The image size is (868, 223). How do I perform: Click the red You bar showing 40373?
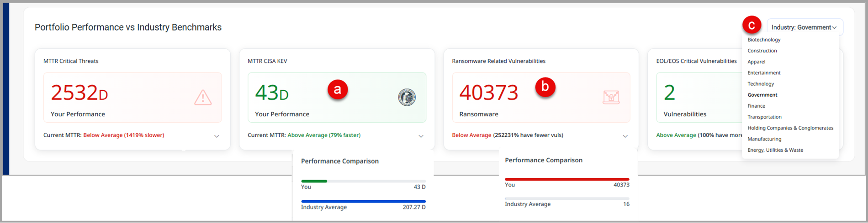[x=567, y=179]
